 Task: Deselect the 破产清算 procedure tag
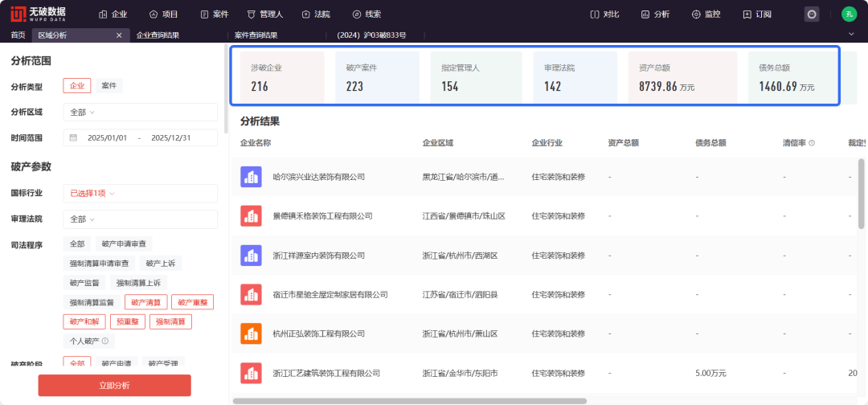click(x=145, y=302)
